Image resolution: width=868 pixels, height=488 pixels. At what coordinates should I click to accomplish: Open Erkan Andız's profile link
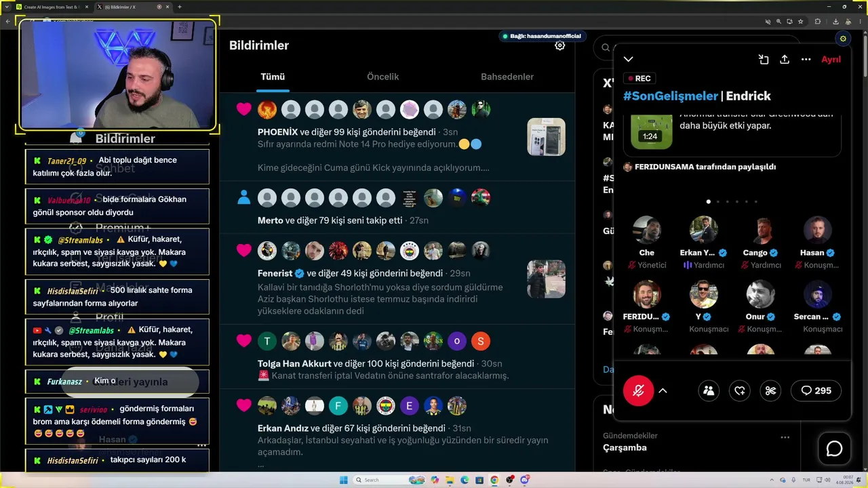(283, 428)
